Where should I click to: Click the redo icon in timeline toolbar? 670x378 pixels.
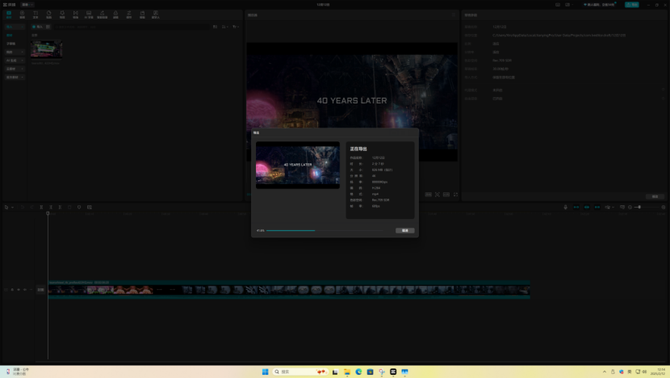(32, 207)
